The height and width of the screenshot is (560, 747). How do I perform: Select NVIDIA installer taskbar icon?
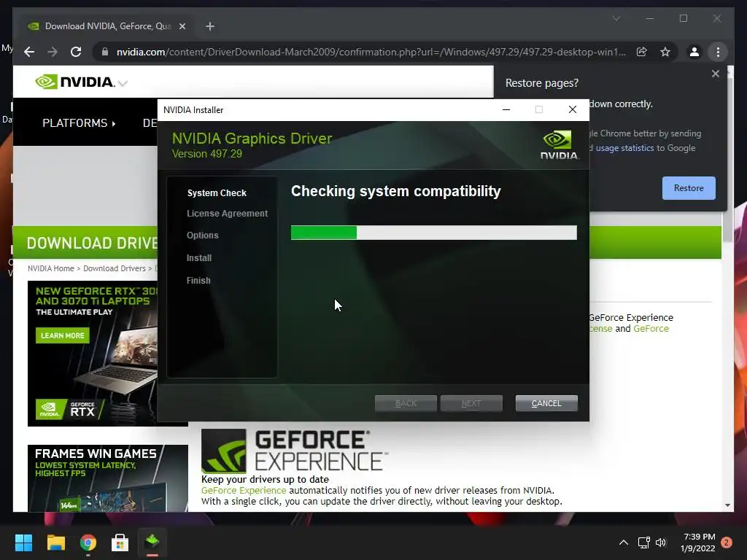152,542
